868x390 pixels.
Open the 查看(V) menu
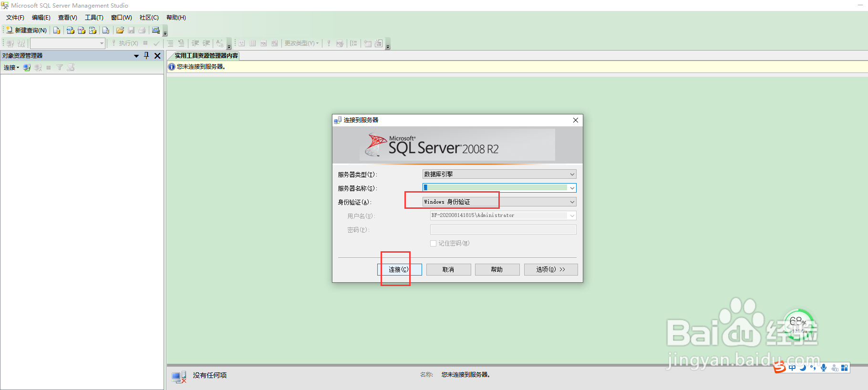(68, 18)
